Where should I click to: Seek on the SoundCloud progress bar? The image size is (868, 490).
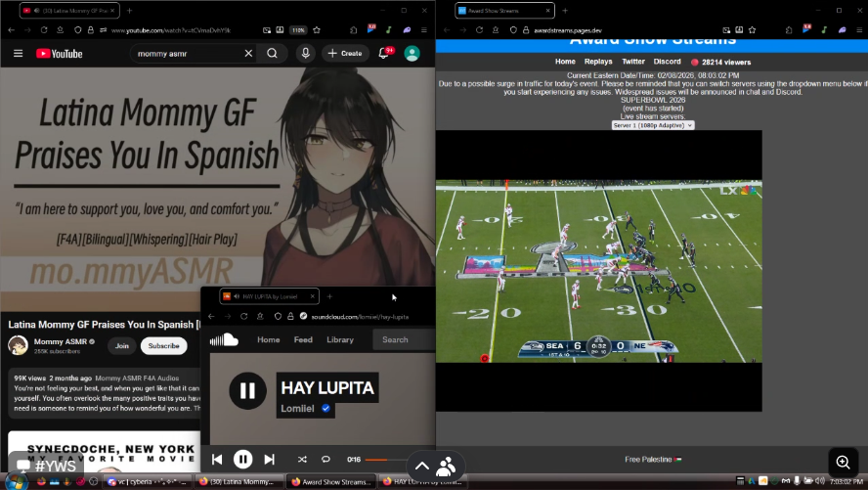(386, 460)
